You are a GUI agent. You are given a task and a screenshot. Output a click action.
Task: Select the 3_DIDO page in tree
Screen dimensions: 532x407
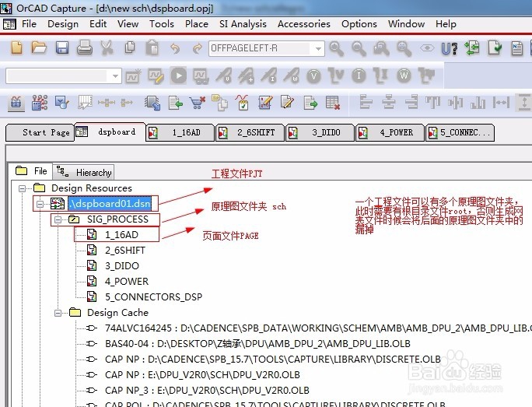tap(122, 266)
